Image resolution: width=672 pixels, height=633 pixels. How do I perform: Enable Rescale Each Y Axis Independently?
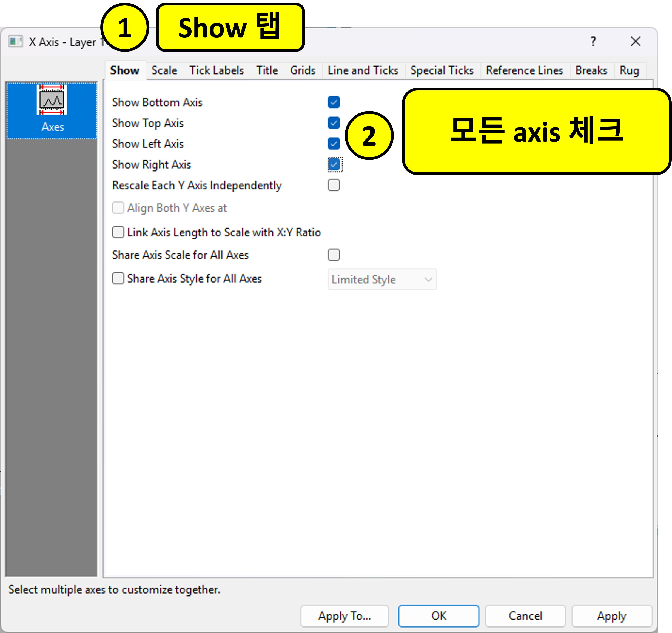point(333,185)
